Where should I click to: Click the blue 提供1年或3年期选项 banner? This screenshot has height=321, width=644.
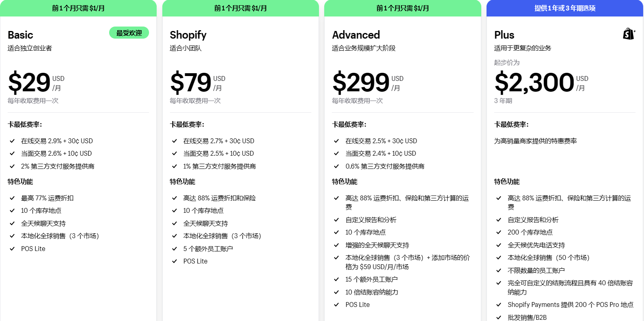tap(565, 8)
